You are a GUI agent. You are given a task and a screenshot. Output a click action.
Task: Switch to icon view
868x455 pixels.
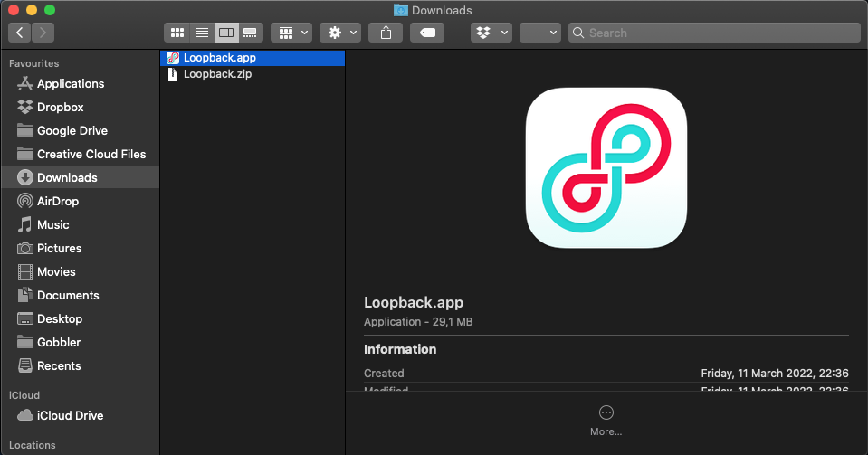click(x=177, y=33)
